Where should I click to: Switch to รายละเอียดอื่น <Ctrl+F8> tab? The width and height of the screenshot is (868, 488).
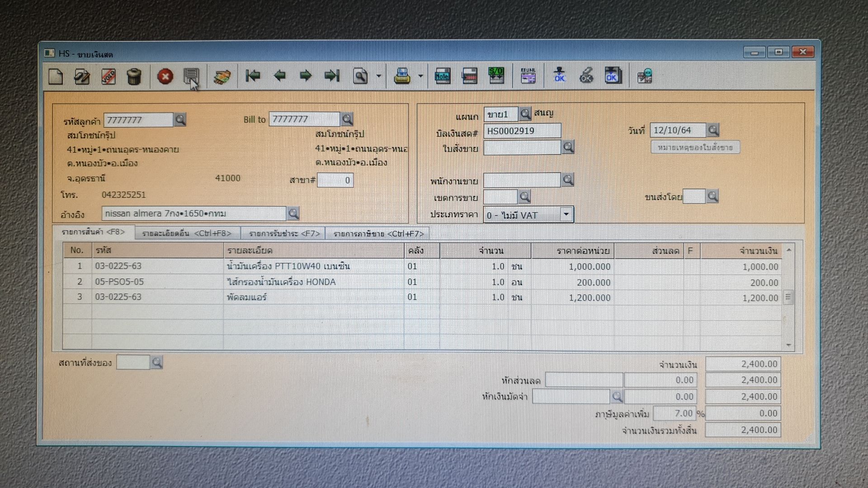187,233
